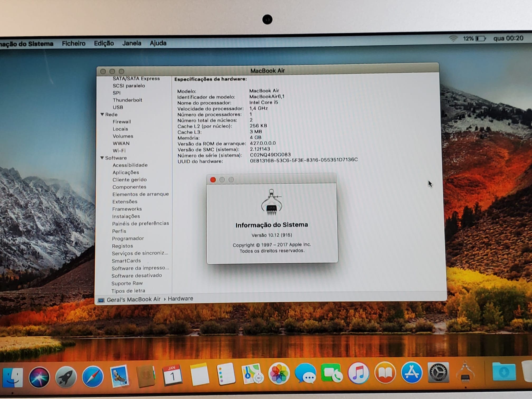The width and height of the screenshot is (532, 399).
Task: Click the System Information app icon in About dialog
Action: (271, 202)
